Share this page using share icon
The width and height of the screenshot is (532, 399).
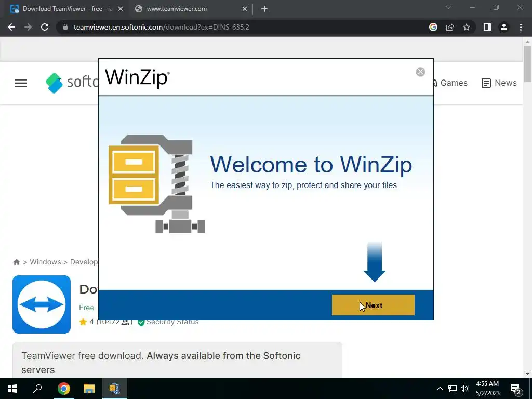(450, 27)
